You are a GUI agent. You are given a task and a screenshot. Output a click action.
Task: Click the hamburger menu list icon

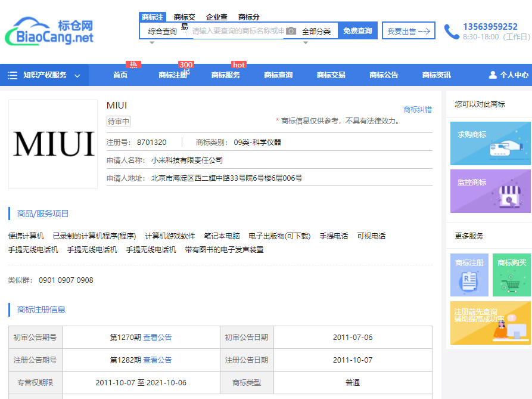(x=13, y=75)
